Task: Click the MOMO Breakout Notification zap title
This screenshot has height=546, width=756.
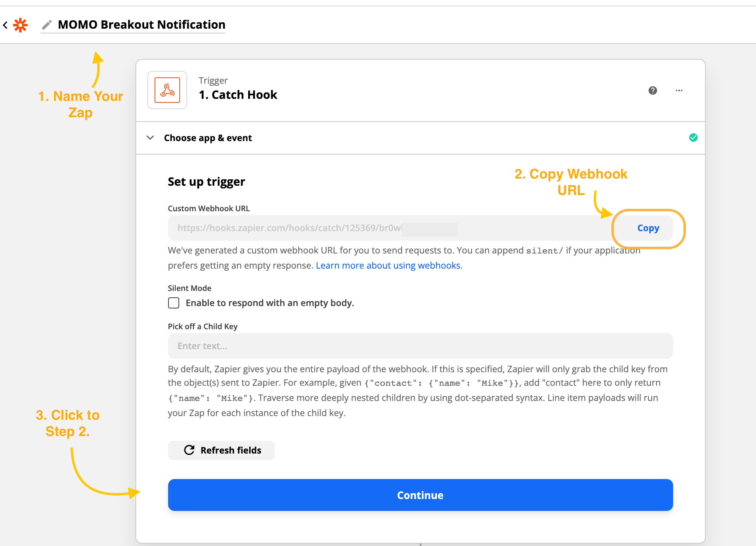Action: coord(141,25)
